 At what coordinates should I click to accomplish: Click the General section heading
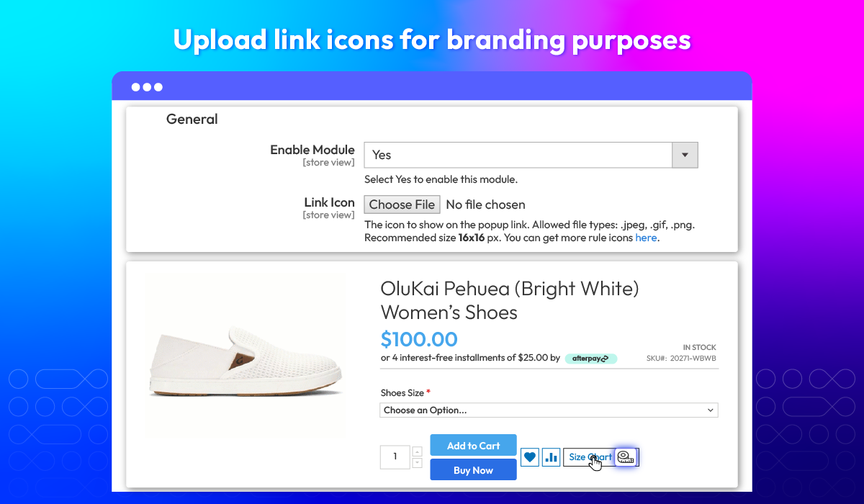pyautogui.click(x=192, y=120)
